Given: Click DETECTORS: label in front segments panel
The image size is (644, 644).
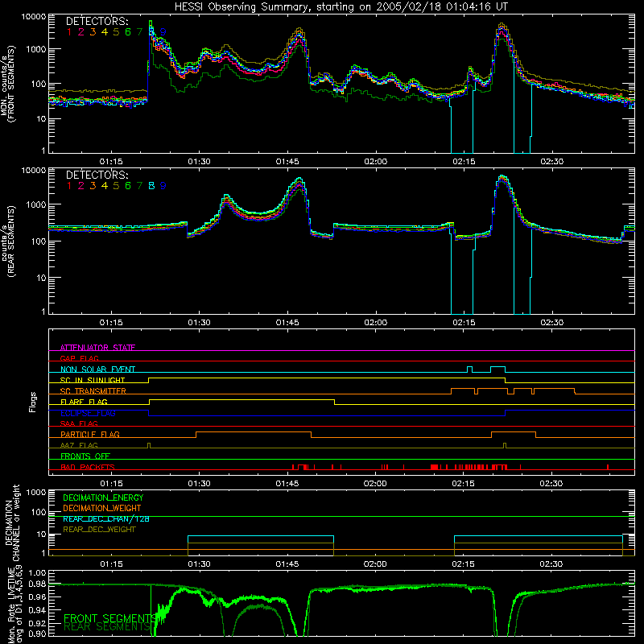Looking at the screenshot, I should point(97,22).
